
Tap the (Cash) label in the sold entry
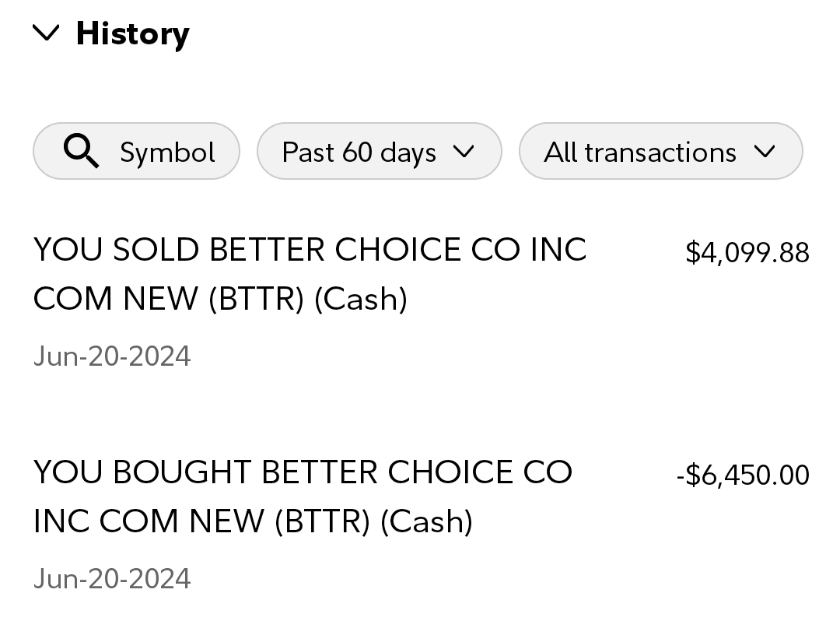click(361, 299)
